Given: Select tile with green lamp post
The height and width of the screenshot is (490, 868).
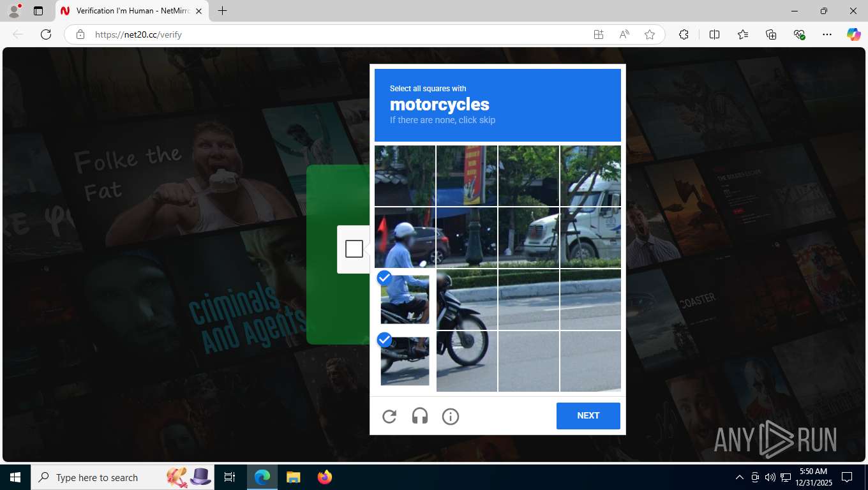Looking at the screenshot, I should (467, 237).
